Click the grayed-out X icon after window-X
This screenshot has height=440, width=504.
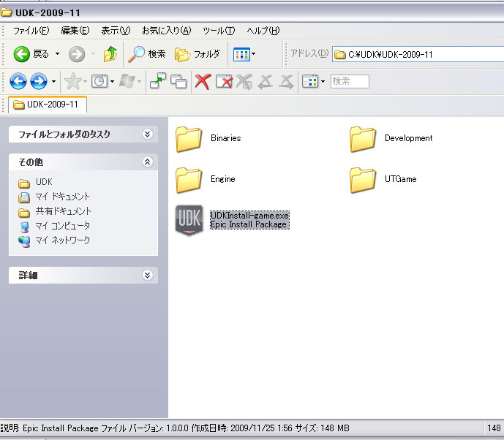click(x=244, y=82)
